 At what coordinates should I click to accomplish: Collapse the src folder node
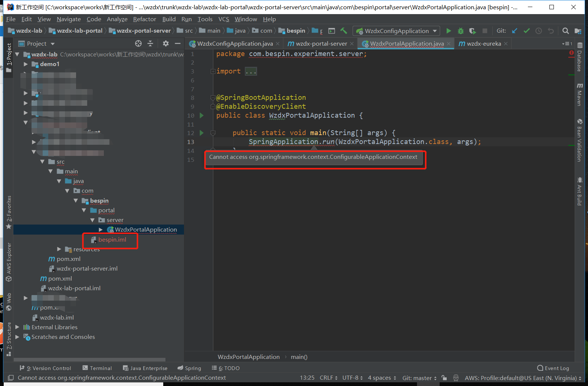(x=42, y=161)
